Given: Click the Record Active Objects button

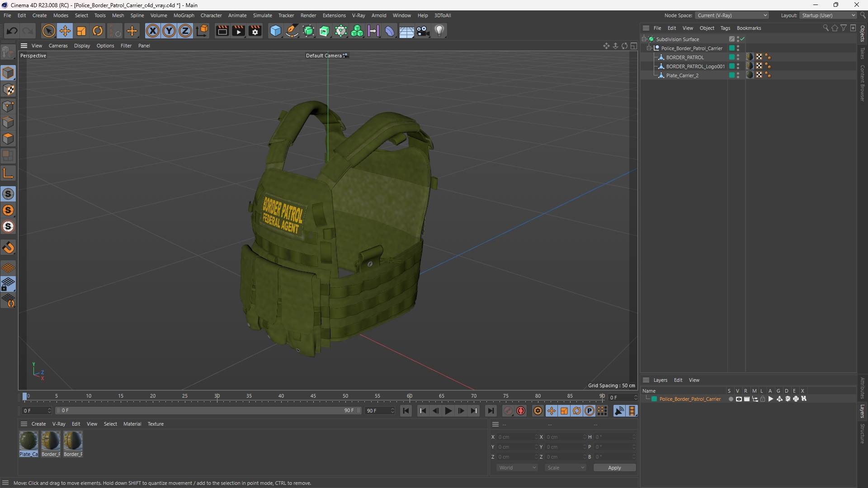Looking at the screenshot, I should click(x=508, y=411).
